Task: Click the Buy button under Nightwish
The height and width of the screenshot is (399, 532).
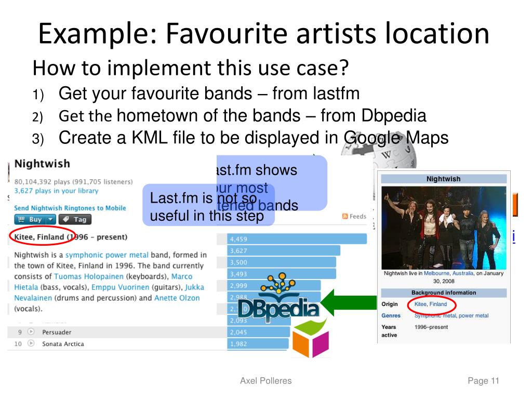Action: [x=30, y=220]
